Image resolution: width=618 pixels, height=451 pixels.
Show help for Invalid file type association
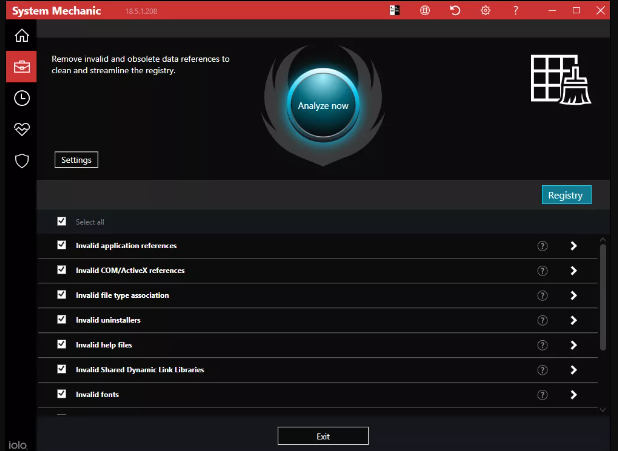click(x=542, y=296)
